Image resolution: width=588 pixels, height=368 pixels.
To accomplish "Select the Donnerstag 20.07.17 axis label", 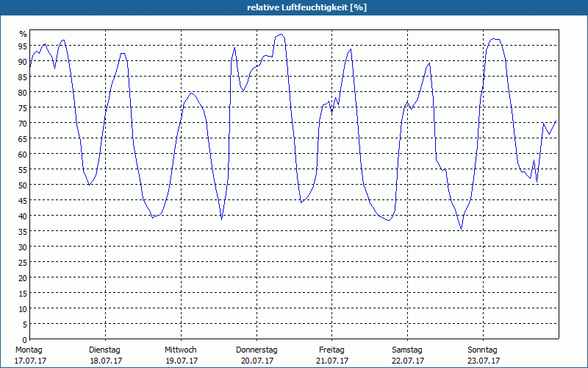I will click(x=257, y=355).
